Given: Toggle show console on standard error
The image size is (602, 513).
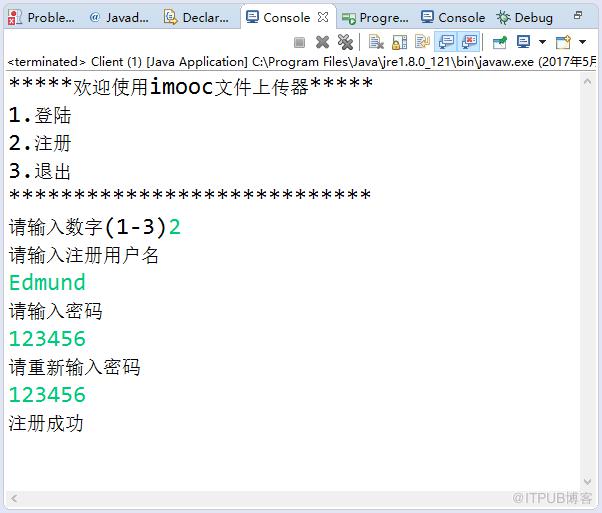Looking at the screenshot, I should [469, 42].
